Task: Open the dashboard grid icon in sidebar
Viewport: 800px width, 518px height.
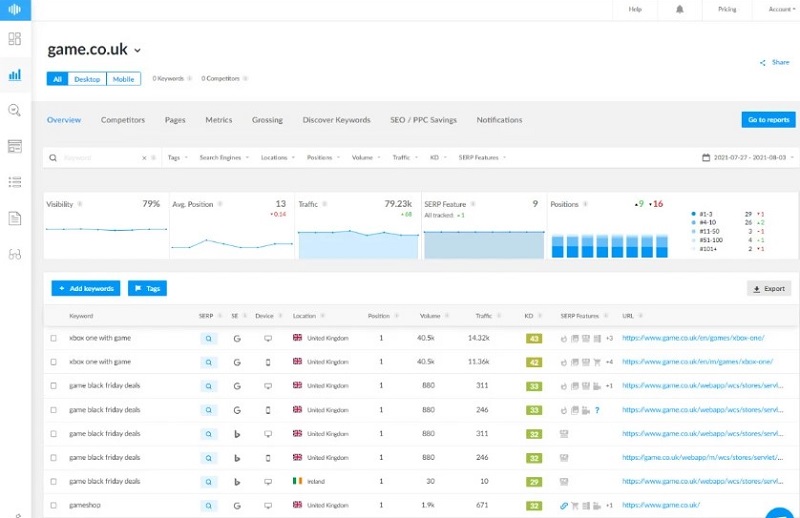Action: (x=15, y=39)
